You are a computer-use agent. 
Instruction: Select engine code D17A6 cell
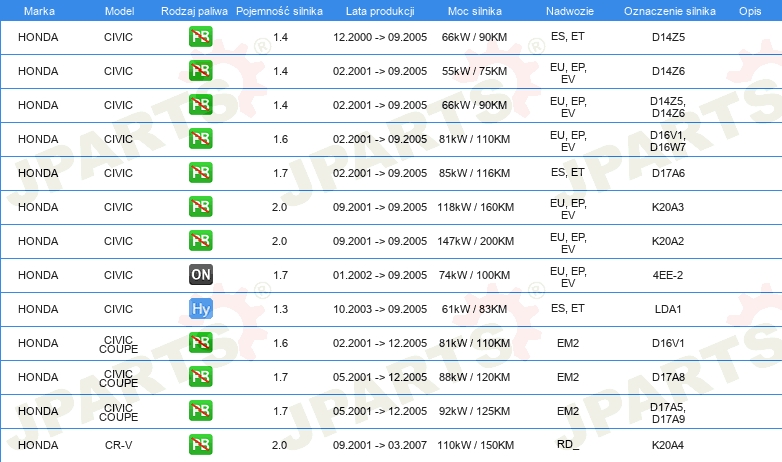point(668,173)
